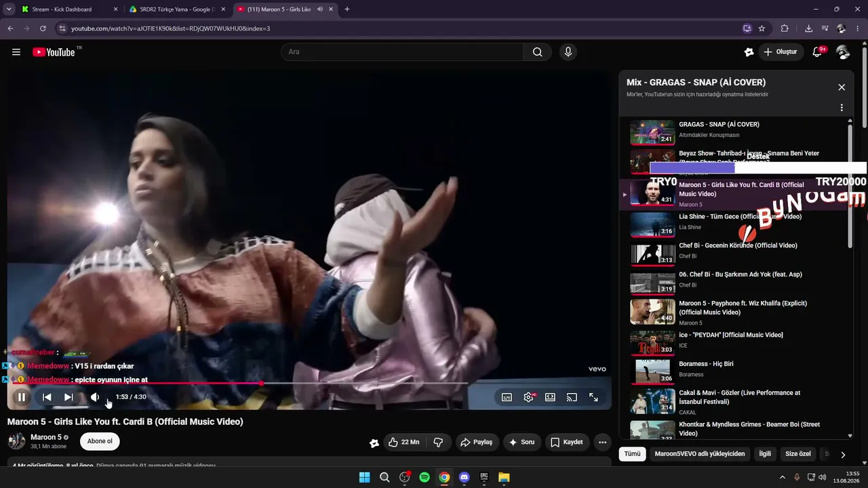Open the Maroon 5 channel avatar
This screenshot has width=868, height=488.
(16, 442)
